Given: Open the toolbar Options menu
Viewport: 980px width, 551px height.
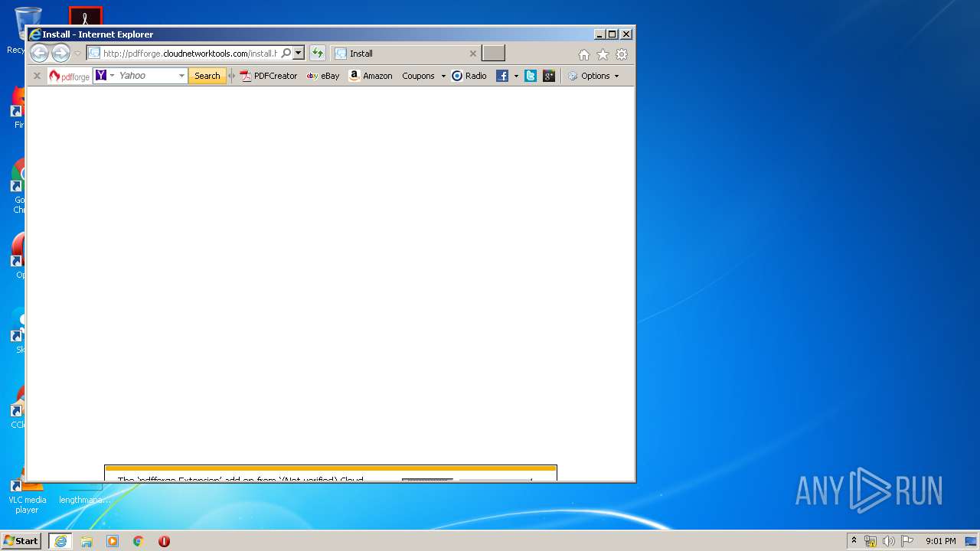Looking at the screenshot, I should [593, 76].
